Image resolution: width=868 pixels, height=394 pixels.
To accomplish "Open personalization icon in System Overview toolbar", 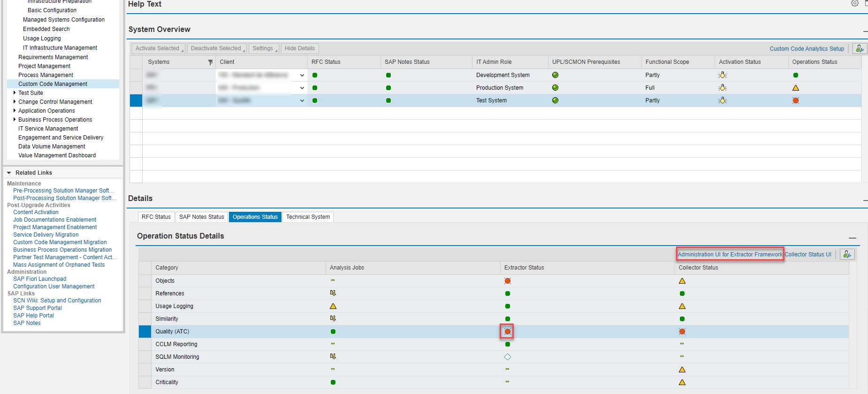I will (859, 48).
